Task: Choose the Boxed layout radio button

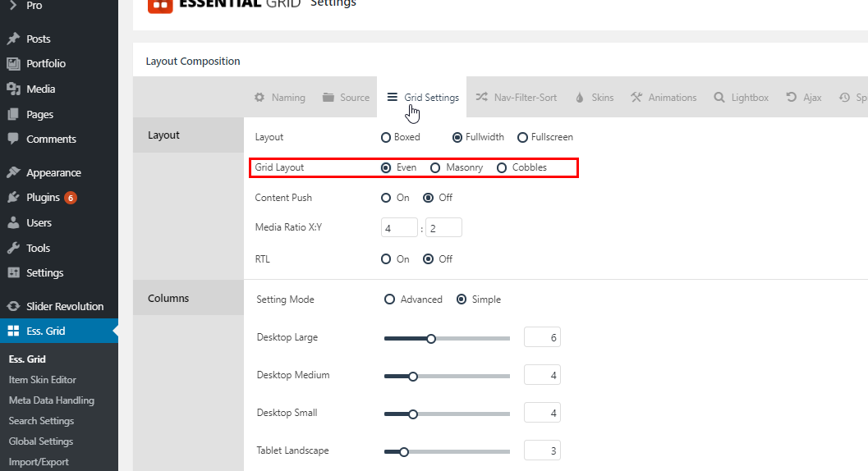Action: [x=386, y=137]
